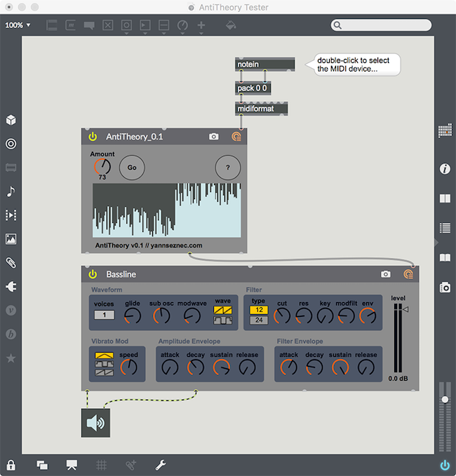Select the square wave shape

click(222, 320)
